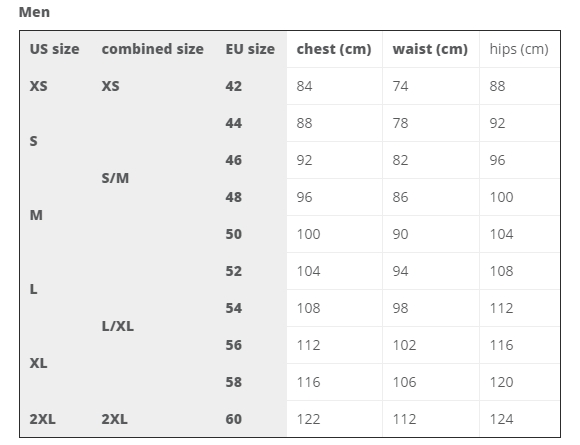Click waist value 102 for EU 56
Image resolution: width=580 pixels, height=445 pixels.
tap(431, 345)
